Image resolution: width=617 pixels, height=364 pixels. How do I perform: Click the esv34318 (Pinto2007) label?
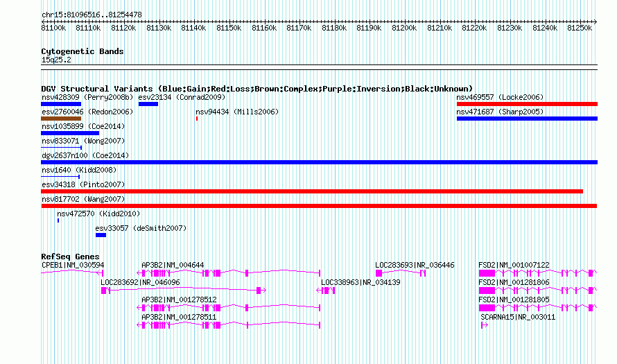pos(83,184)
